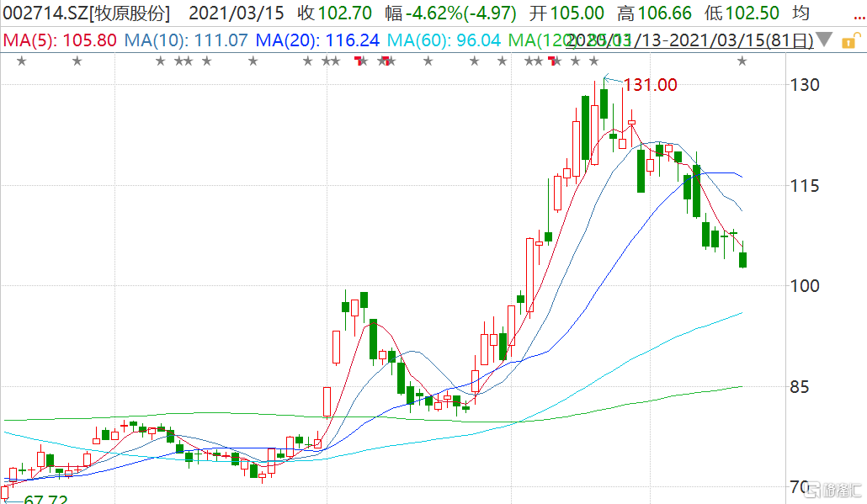Select the MA(20): 116.24 indicator label
This screenshot has height=504, width=867.
point(317,40)
